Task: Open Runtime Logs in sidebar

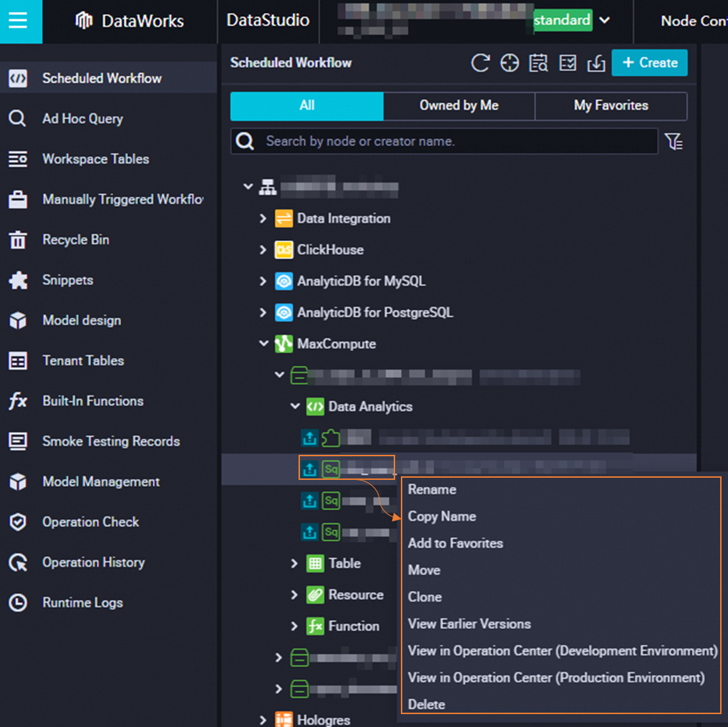Action: (82, 603)
